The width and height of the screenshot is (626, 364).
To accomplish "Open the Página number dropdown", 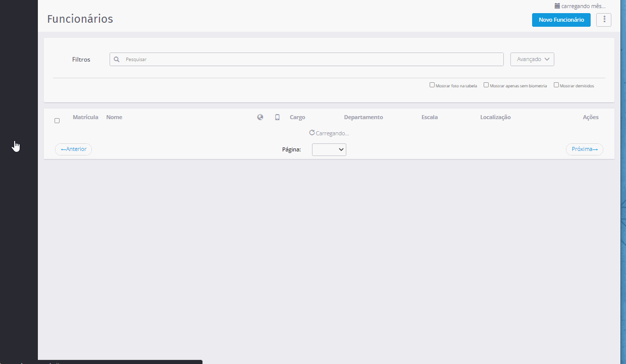I will pyautogui.click(x=329, y=149).
